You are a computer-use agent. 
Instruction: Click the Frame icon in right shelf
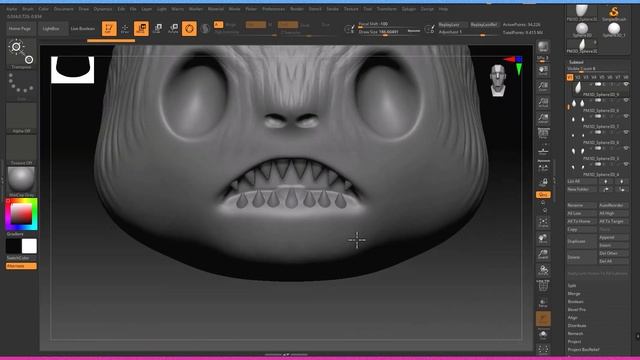(543, 222)
